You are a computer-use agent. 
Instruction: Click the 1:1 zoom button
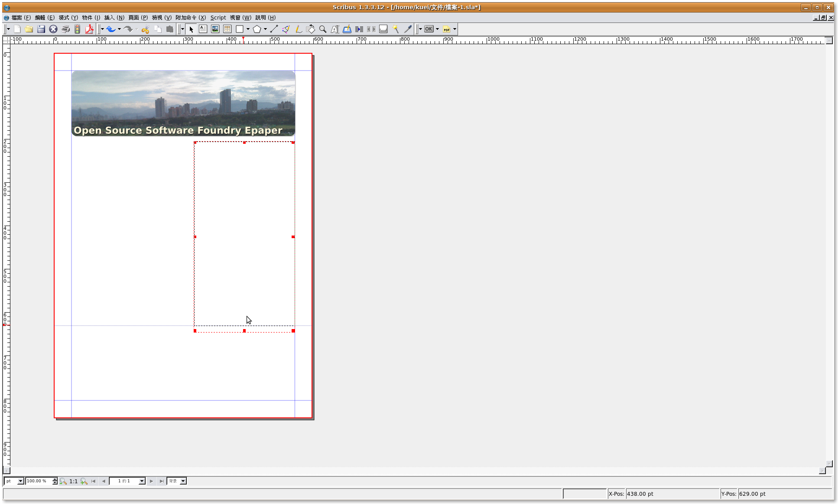click(73, 481)
